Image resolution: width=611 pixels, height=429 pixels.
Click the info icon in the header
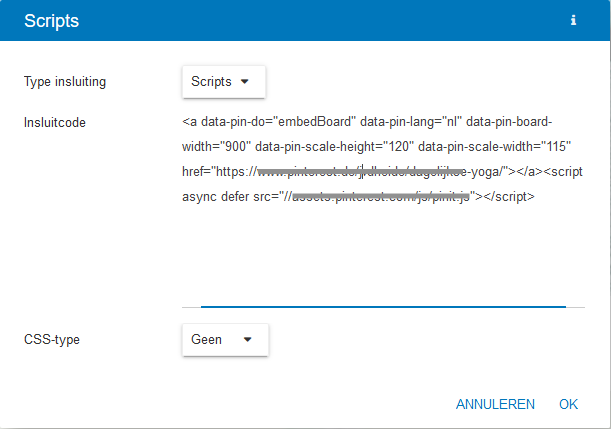click(x=573, y=20)
